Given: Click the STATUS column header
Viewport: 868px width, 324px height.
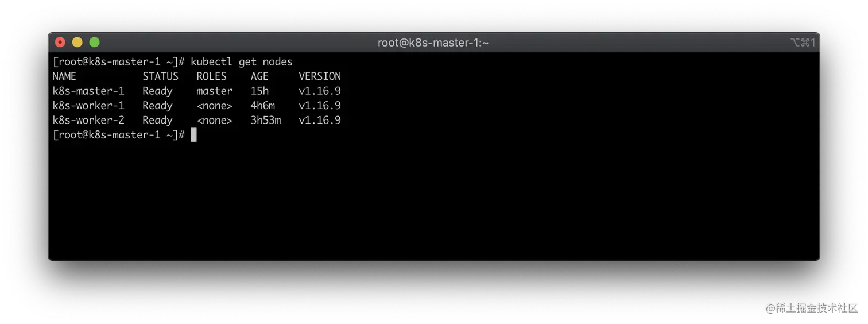Looking at the screenshot, I should (161, 76).
